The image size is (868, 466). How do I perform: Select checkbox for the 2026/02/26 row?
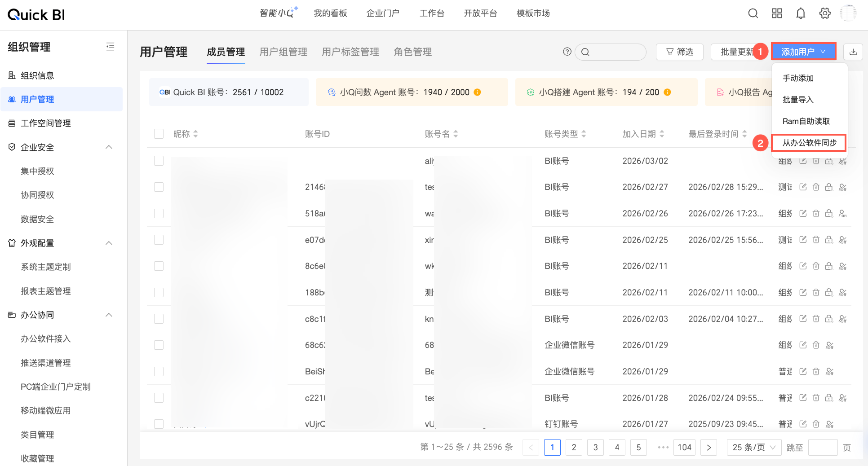pyautogui.click(x=159, y=213)
